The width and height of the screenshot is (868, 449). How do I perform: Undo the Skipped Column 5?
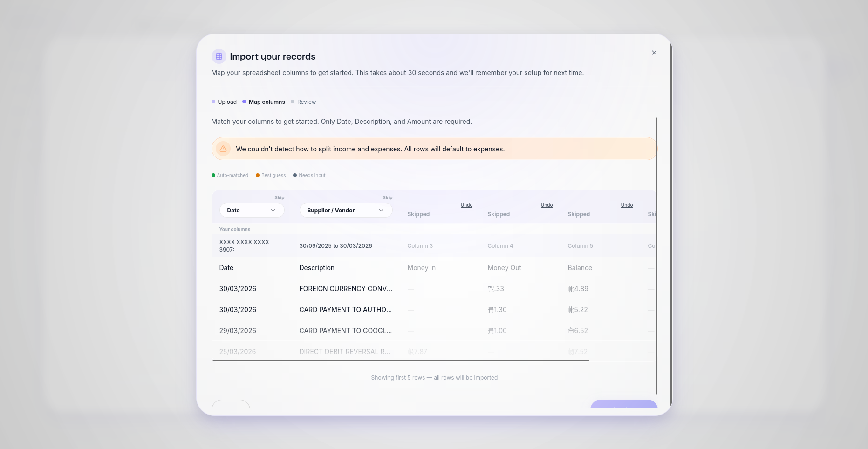click(x=627, y=205)
